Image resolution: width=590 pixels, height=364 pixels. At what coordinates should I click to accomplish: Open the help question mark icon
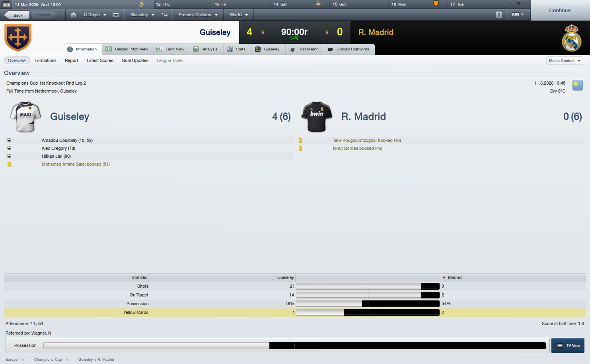498,15
